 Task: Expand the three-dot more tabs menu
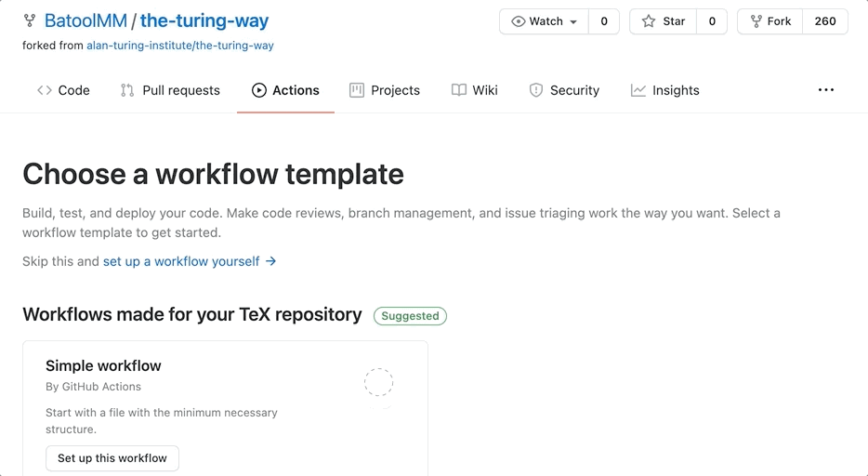point(825,90)
